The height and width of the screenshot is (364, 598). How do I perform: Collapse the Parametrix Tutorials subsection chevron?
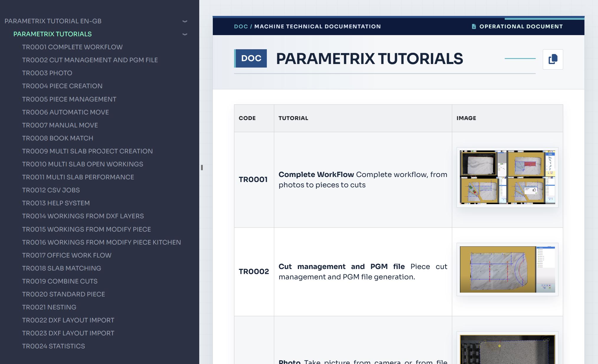[185, 34]
